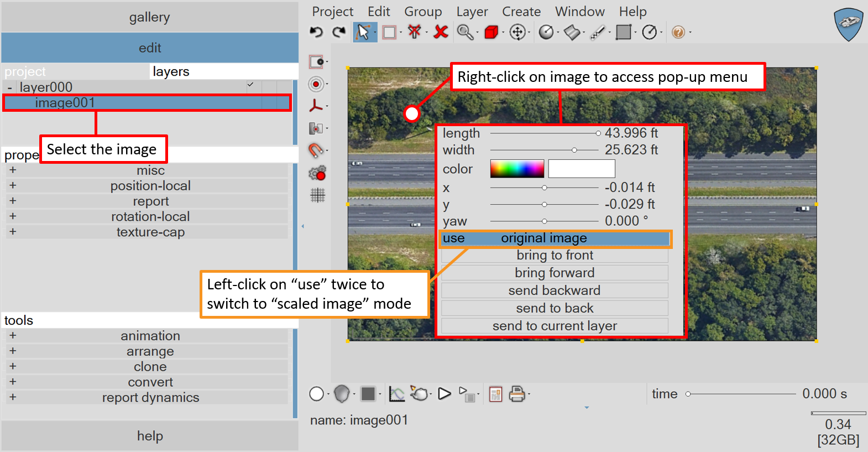Expand the texture-cap section
Image resolution: width=868 pixels, height=452 pixels.
(x=13, y=232)
